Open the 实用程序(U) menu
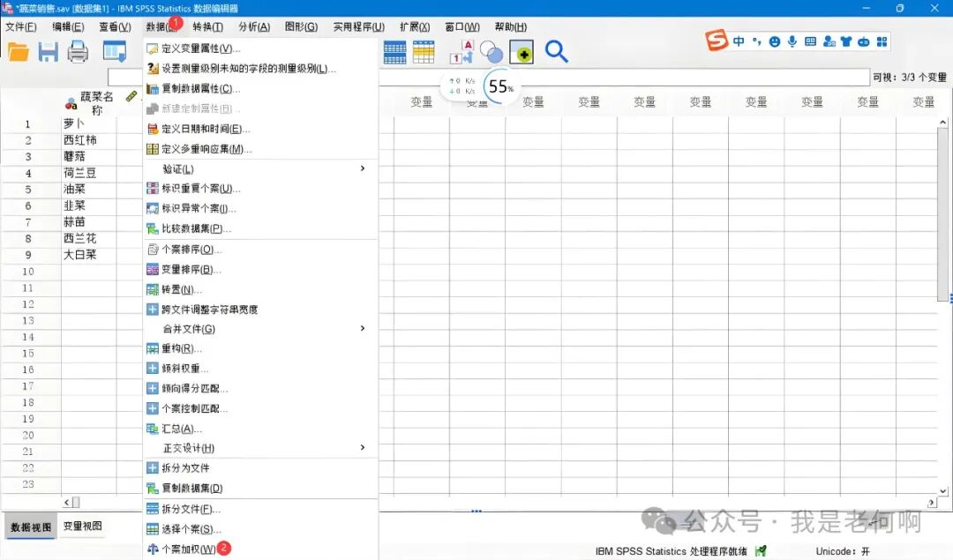The width and height of the screenshot is (953, 560). click(x=358, y=26)
